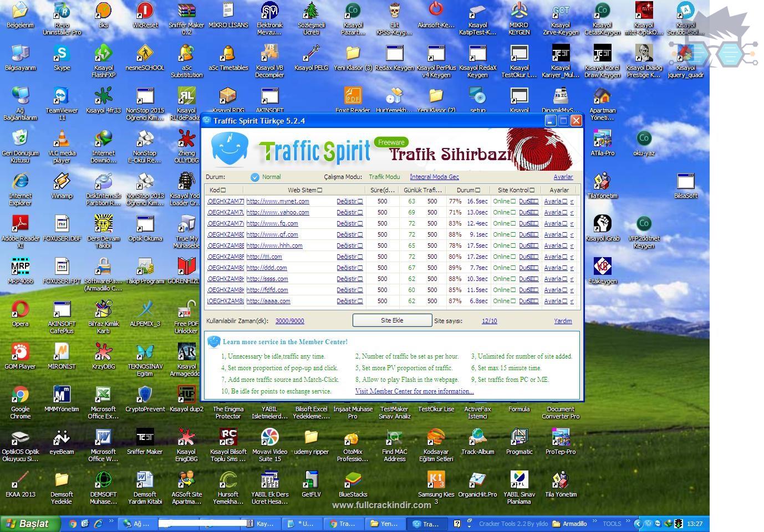Launch BlueStacks desktop icon
This screenshot has height=532, width=764.
point(353,484)
